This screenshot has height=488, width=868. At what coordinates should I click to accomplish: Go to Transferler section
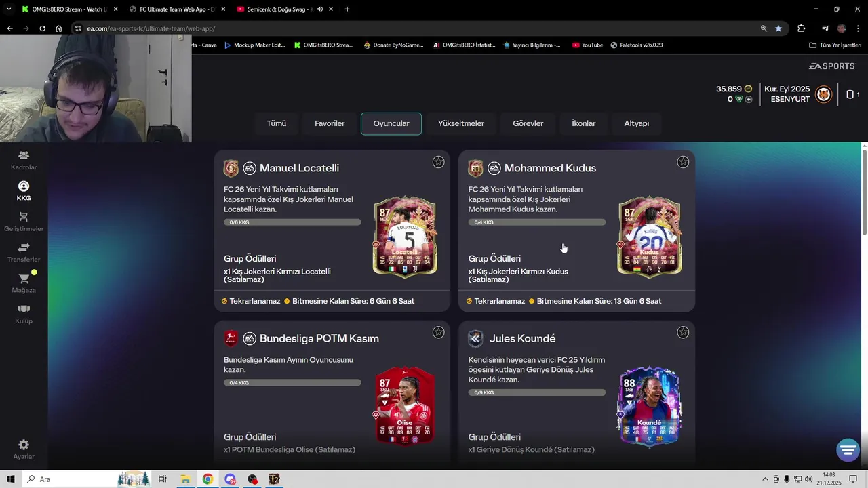tap(24, 253)
